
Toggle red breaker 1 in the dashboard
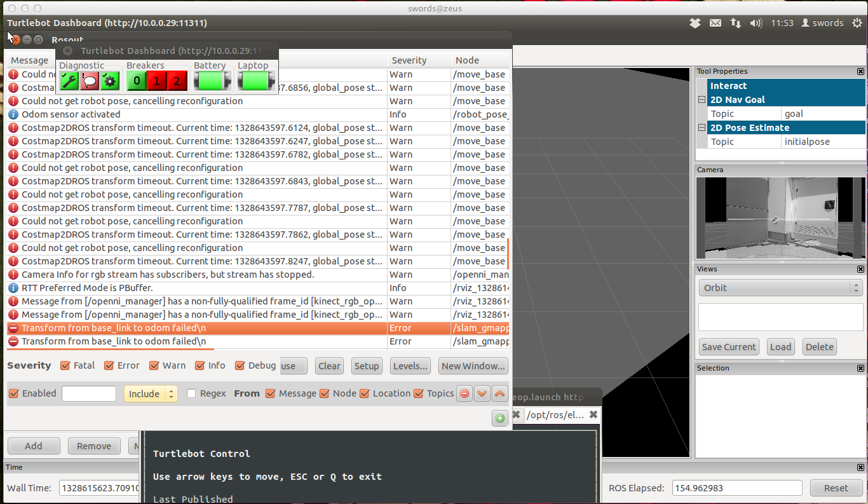(156, 81)
